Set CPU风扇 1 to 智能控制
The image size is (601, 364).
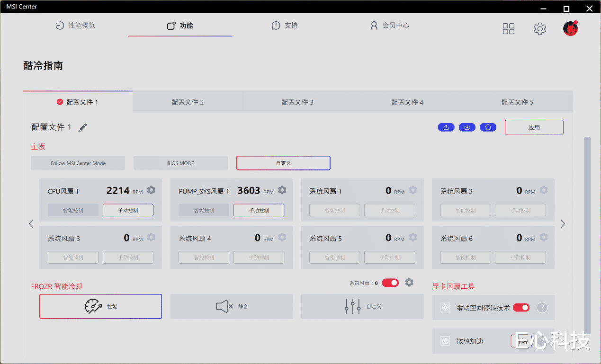[x=73, y=210]
